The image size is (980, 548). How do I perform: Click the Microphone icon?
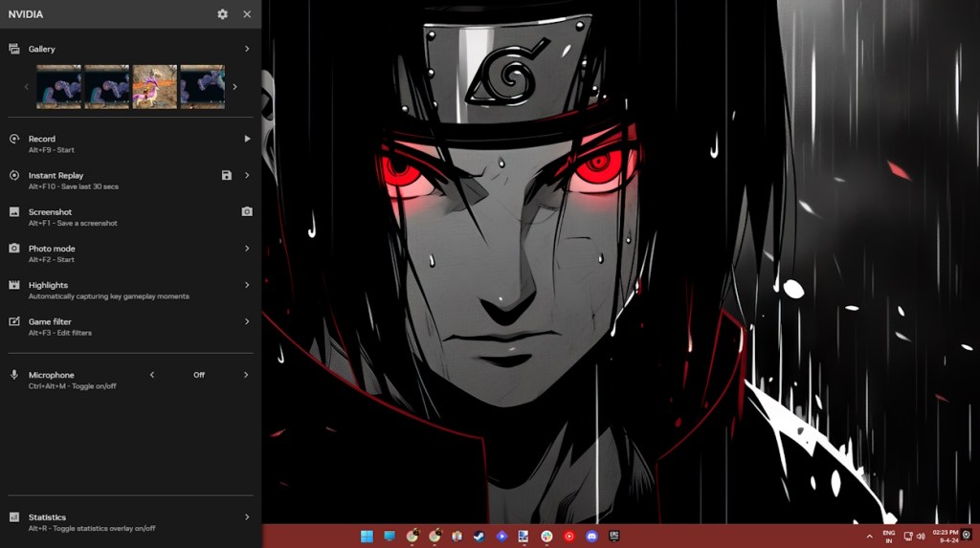[x=13, y=375]
